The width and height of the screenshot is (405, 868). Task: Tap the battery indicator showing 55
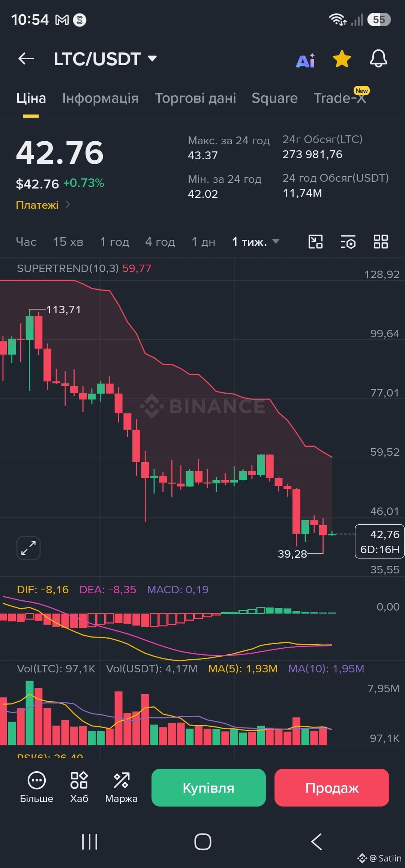[379, 19]
